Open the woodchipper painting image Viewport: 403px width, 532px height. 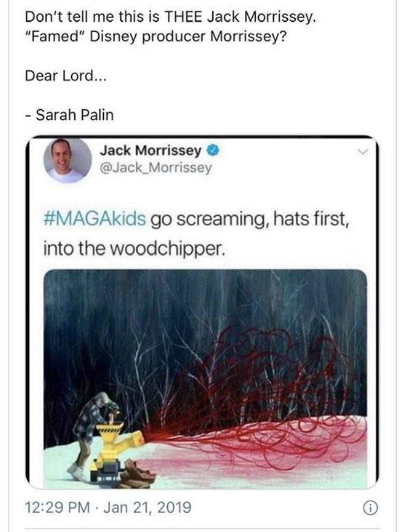205,378
